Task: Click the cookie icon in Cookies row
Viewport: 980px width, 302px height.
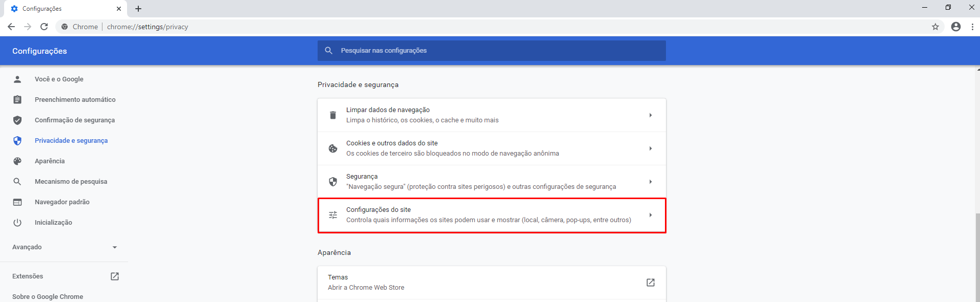Action: pyautogui.click(x=333, y=148)
